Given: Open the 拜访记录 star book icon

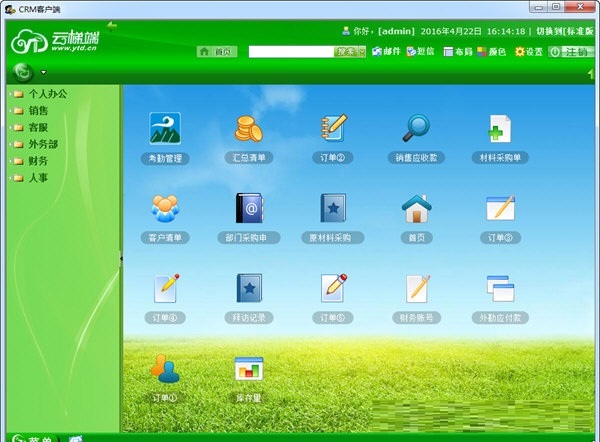Looking at the screenshot, I should (249, 288).
